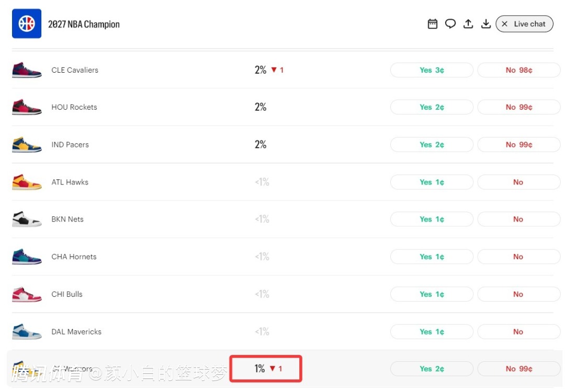Click the DAL Mavericks sneaker icon
565x392 pixels.
point(27,331)
